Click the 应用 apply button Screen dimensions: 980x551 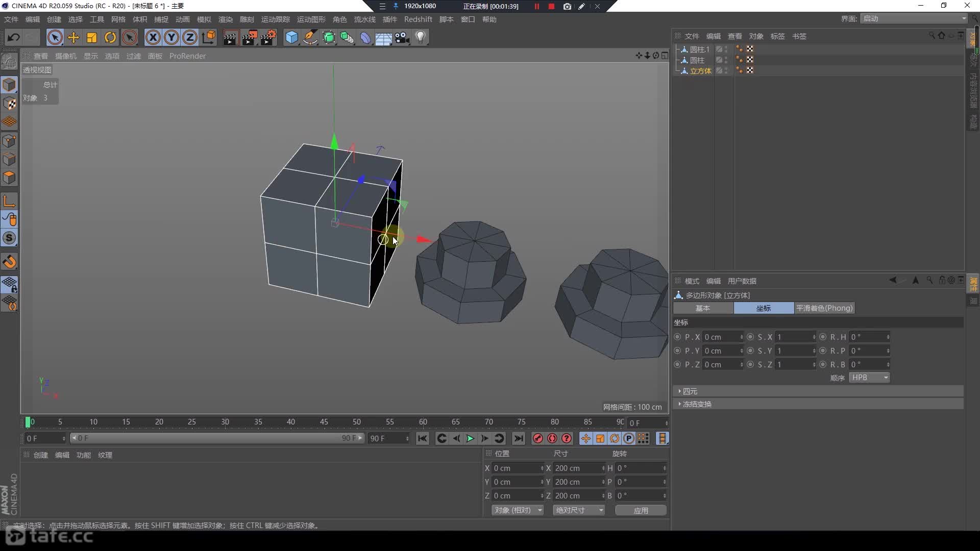click(x=641, y=510)
